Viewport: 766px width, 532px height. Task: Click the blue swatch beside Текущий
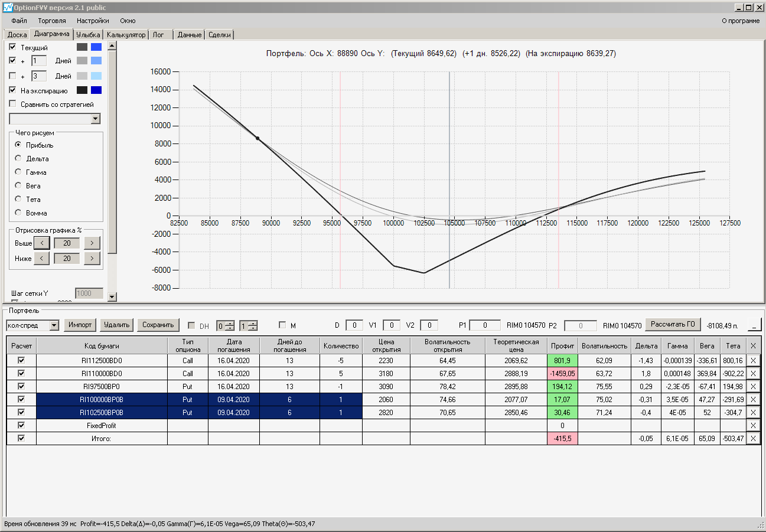pyautogui.click(x=96, y=47)
